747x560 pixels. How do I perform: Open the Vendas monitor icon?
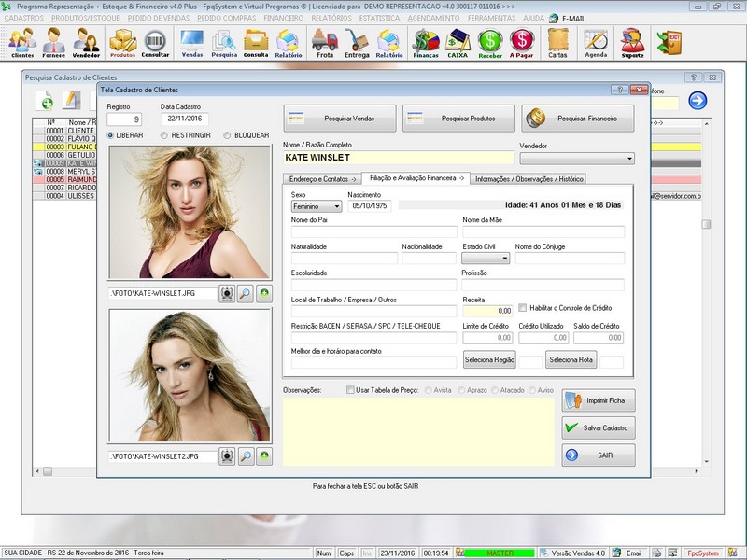pos(192,42)
